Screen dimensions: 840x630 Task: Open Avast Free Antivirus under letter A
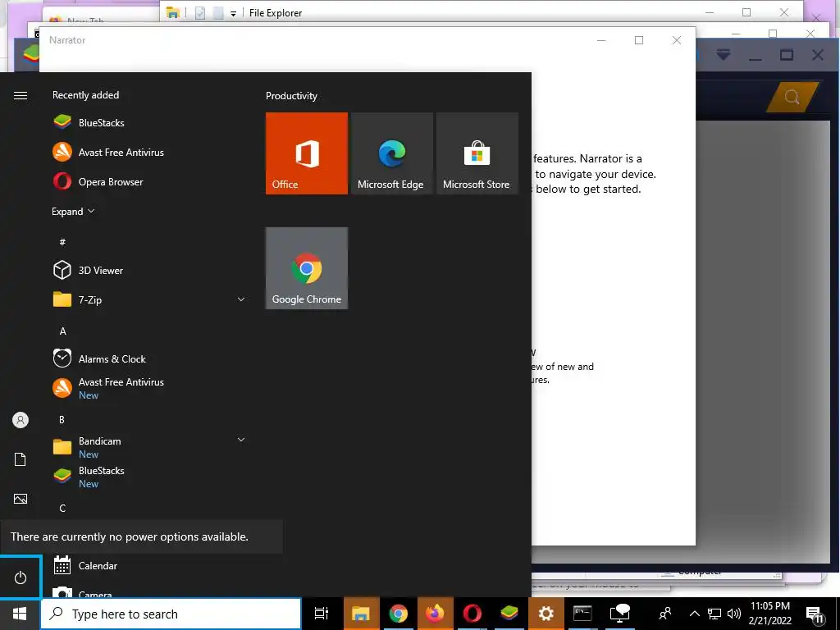click(150, 388)
